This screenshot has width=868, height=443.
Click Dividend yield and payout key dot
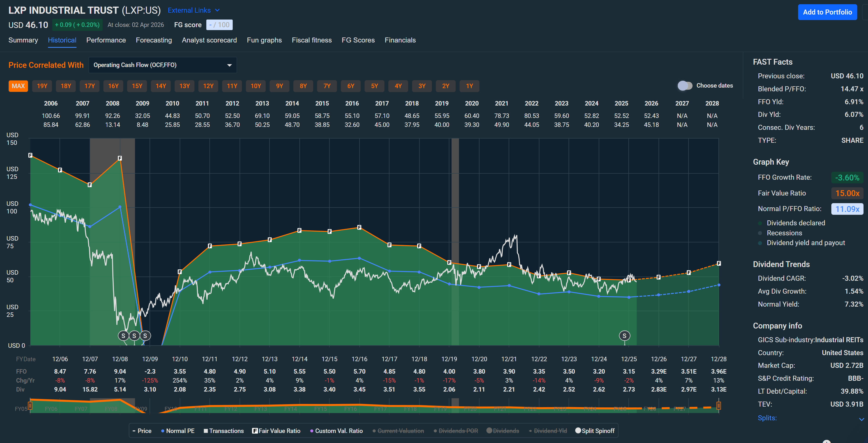[760, 243]
